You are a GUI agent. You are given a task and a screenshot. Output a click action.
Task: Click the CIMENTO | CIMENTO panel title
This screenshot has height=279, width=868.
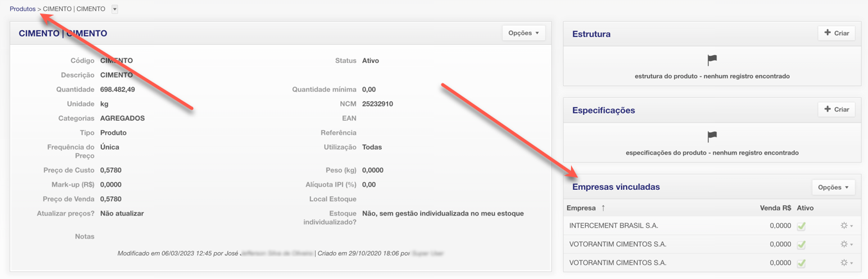click(x=63, y=33)
